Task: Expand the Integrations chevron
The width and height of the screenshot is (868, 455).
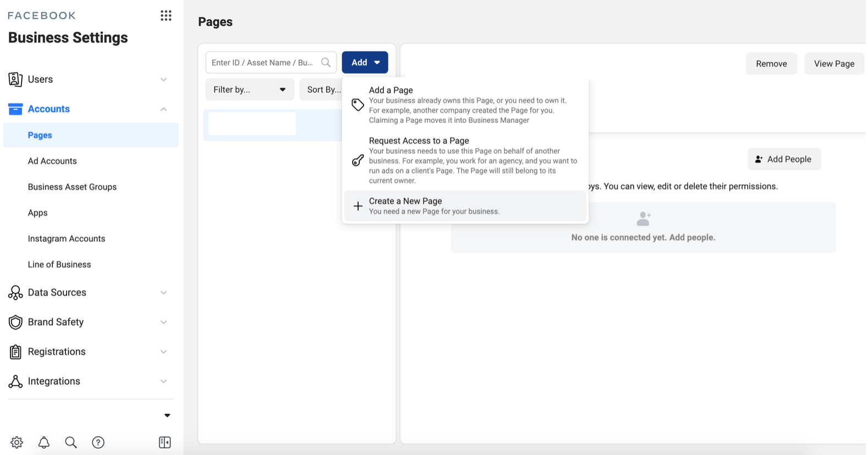Action: (x=163, y=381)
